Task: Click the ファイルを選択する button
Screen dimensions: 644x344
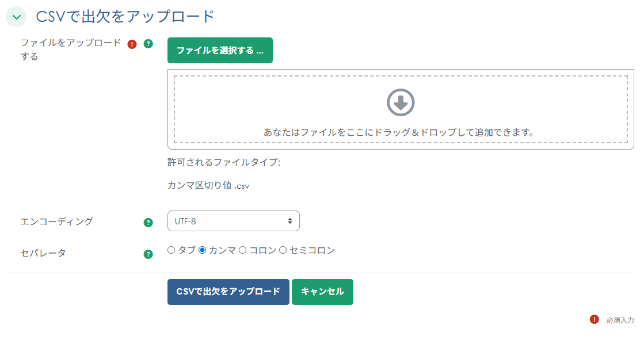Action: click(x=220, y=50)
